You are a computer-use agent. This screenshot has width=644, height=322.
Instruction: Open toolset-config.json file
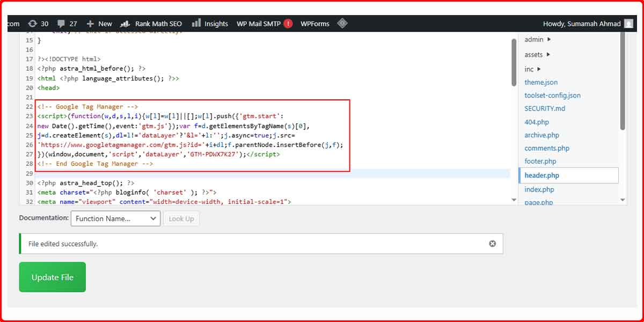552,95
